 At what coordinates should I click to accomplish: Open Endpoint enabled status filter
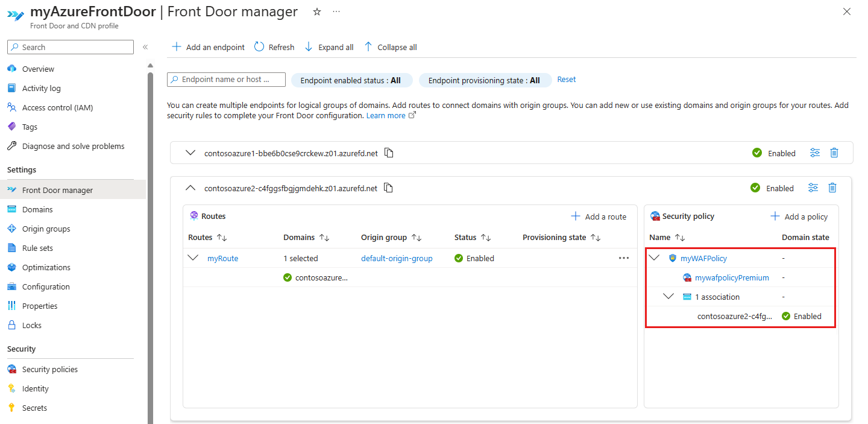click(x=351, y=80)
